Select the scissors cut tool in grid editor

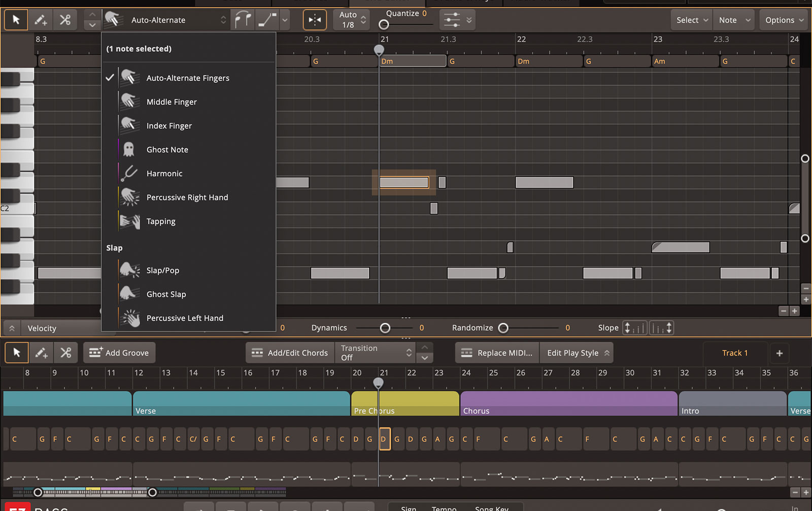click(65, 20)
